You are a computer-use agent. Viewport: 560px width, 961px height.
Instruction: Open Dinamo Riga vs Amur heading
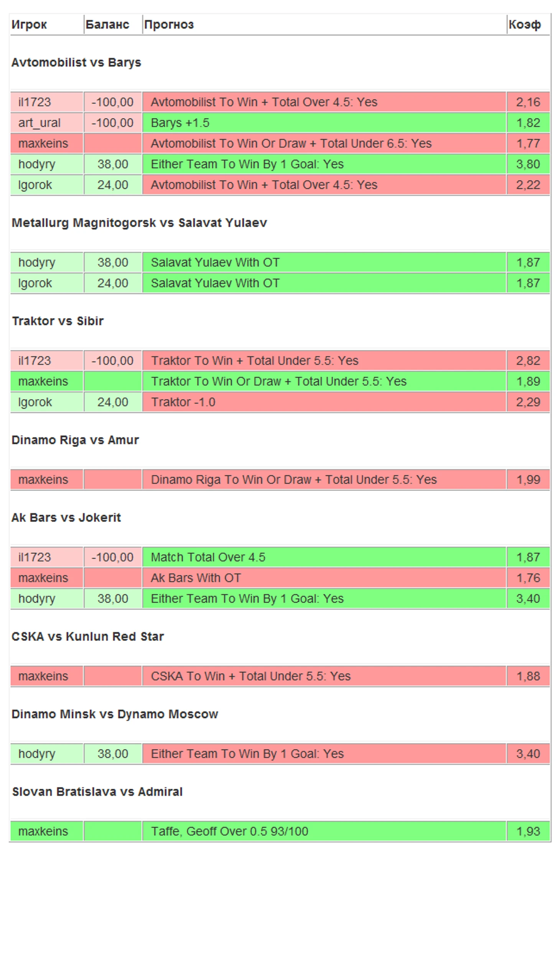pos(75,440)
